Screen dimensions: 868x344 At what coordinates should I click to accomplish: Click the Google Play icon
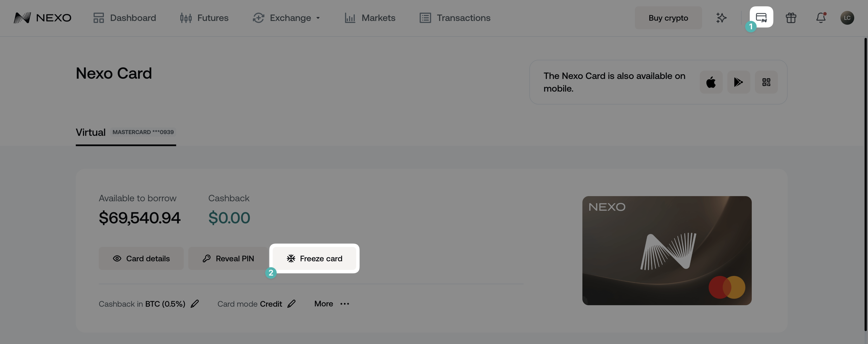[739, 82]
